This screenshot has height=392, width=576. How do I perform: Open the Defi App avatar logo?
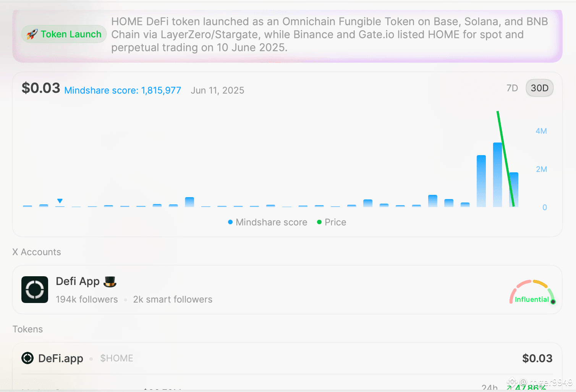[x=35, y=290]
